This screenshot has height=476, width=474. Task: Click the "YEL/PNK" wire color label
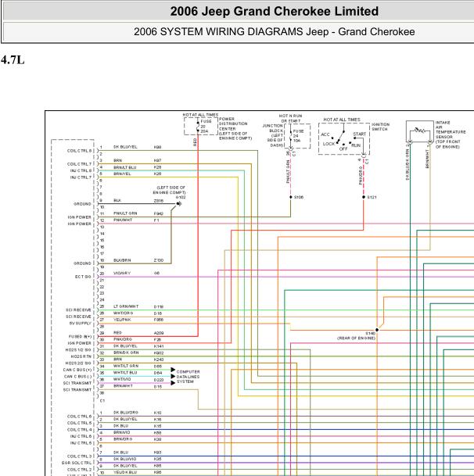tap(122, 320)
